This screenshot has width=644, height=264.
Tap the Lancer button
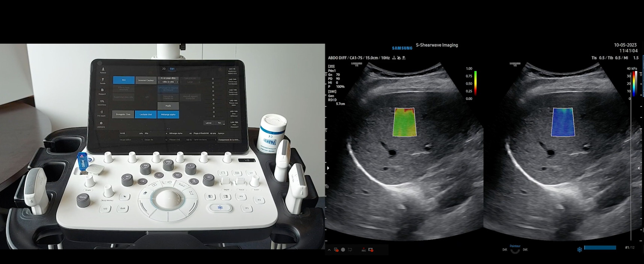tap(209, 123)
